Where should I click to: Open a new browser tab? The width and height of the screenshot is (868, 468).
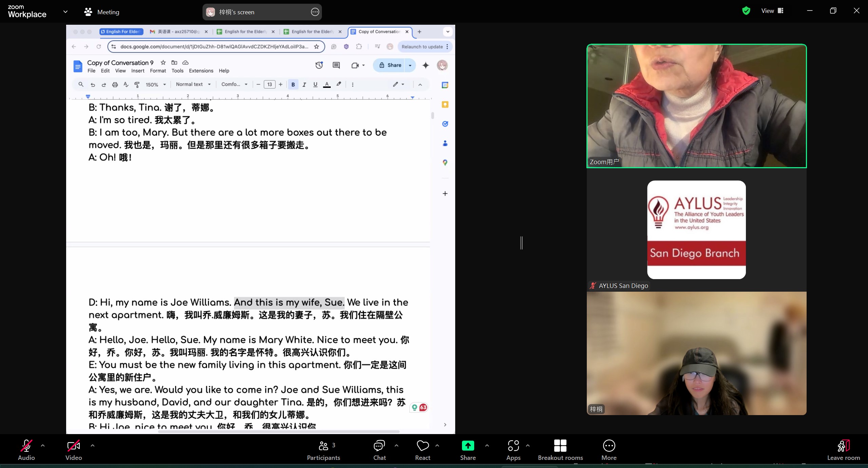[420, 32]
